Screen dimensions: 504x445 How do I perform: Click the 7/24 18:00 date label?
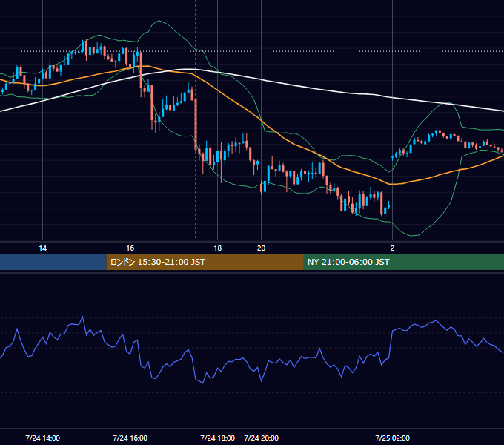pos(218,438)
